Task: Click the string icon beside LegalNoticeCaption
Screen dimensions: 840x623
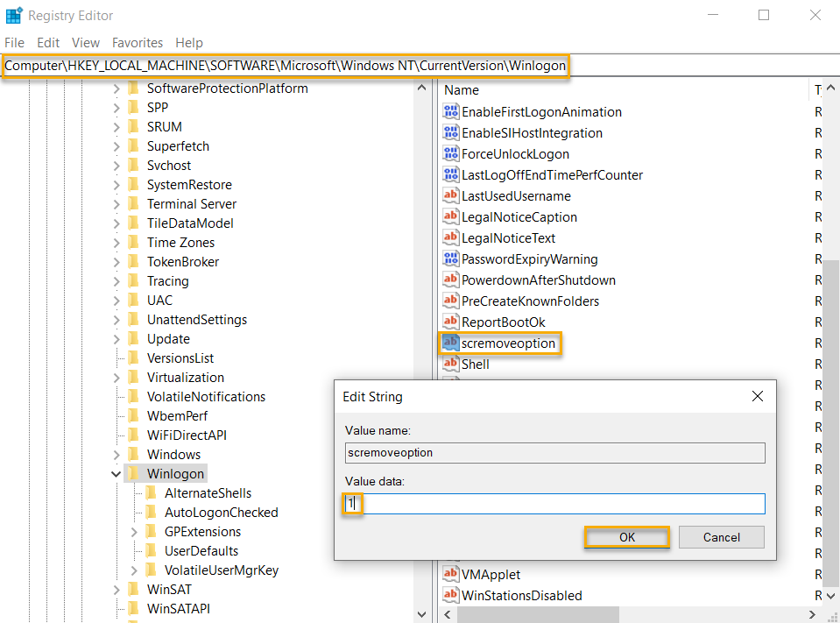Action: pos(450,216)
